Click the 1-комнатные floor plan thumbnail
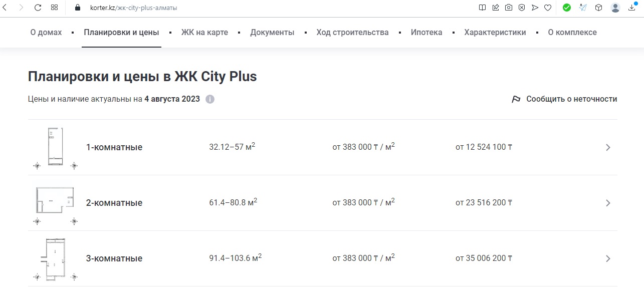Viewport: 644px width, 299px height. tap(56, 148)
